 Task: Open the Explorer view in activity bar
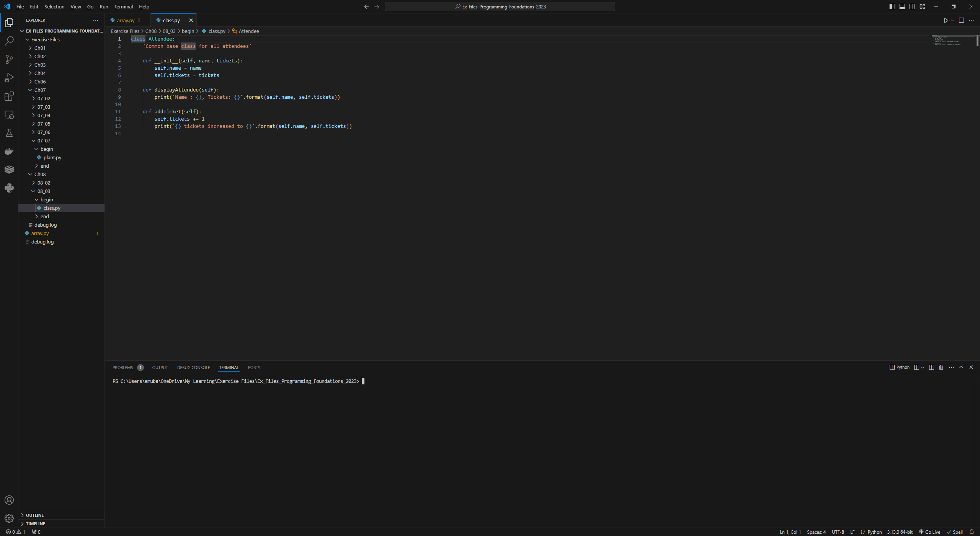[9, 23]
